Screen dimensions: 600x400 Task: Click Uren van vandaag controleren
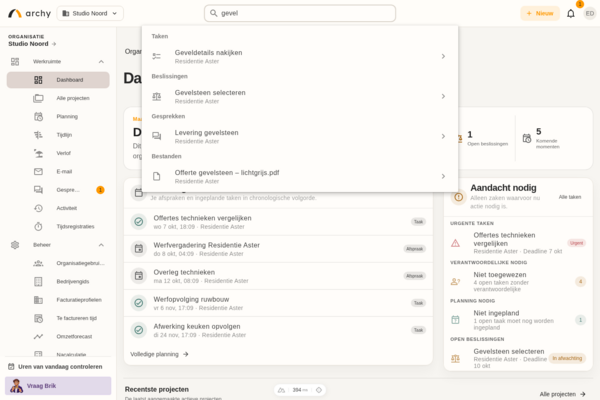[x=55, y=367]
